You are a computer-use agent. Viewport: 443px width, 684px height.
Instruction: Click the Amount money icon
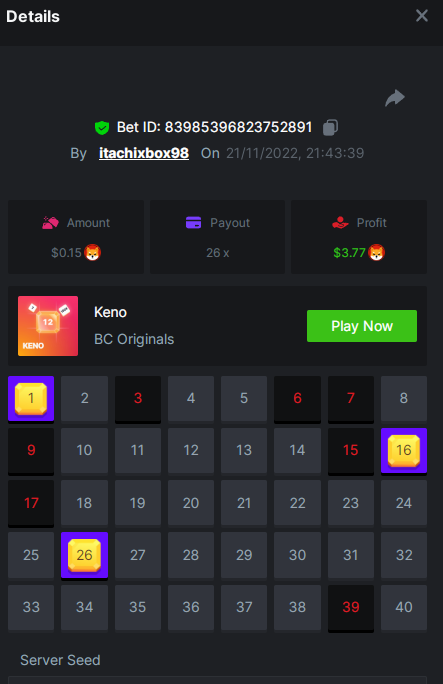click(50, 222)
